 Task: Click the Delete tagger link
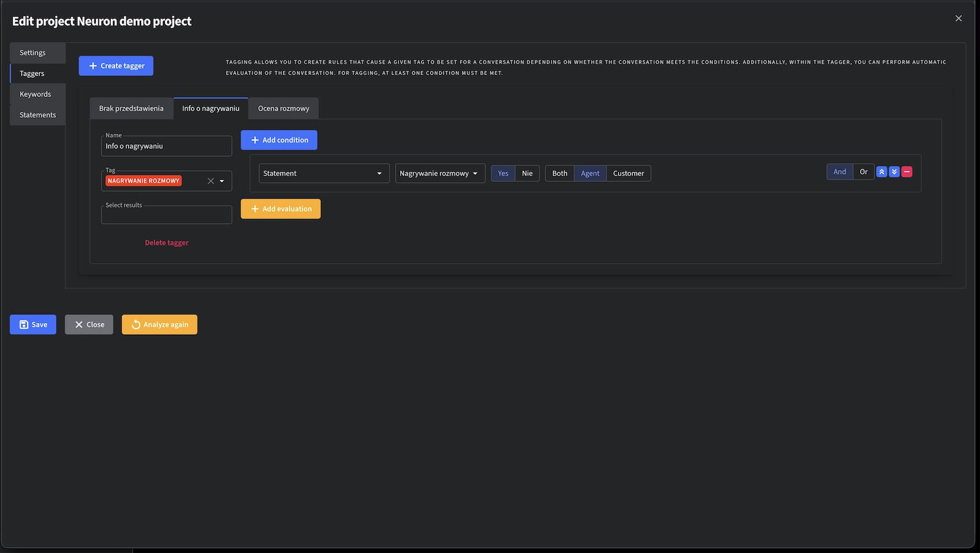167,243
